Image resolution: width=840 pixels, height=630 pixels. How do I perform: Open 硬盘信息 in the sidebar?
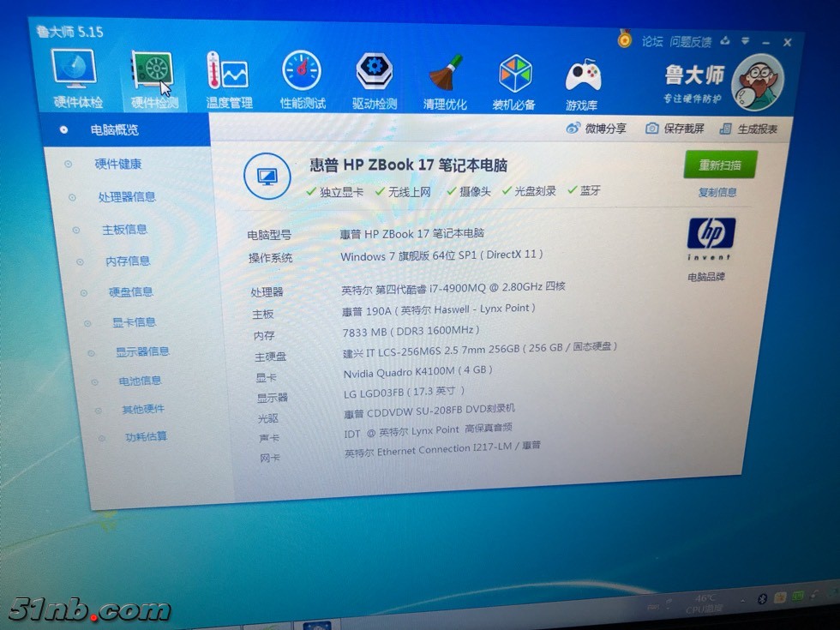pos(130,291)
